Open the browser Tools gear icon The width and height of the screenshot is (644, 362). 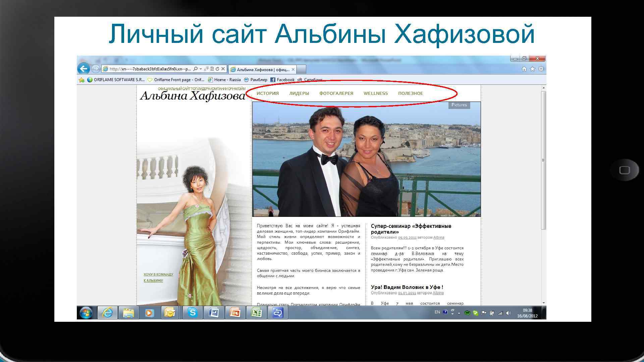541,69
